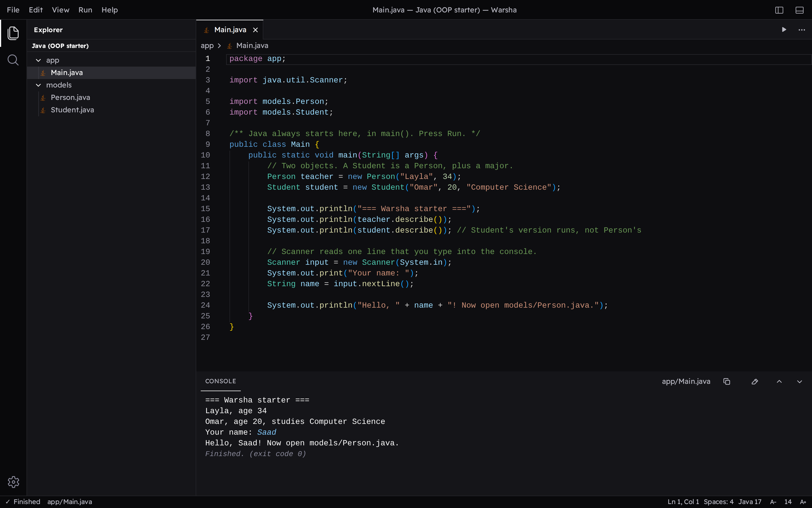The height and width of the screenshot is (508, 812).
Task: Click the app breadcrumb segment
Action: pyautogui.click(x=207, y=46)
